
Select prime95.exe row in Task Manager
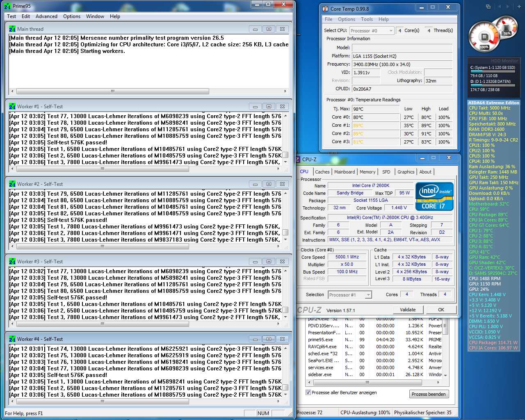click(374, 340)
